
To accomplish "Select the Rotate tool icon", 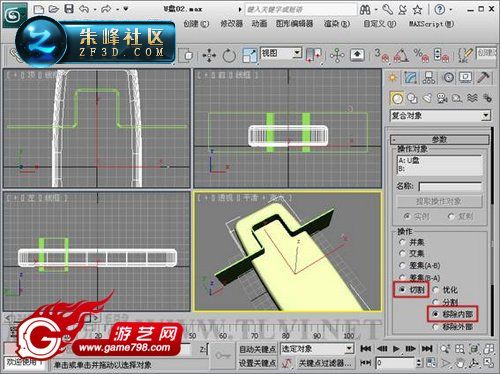I will pyautogui.click(x=229, y=55).
